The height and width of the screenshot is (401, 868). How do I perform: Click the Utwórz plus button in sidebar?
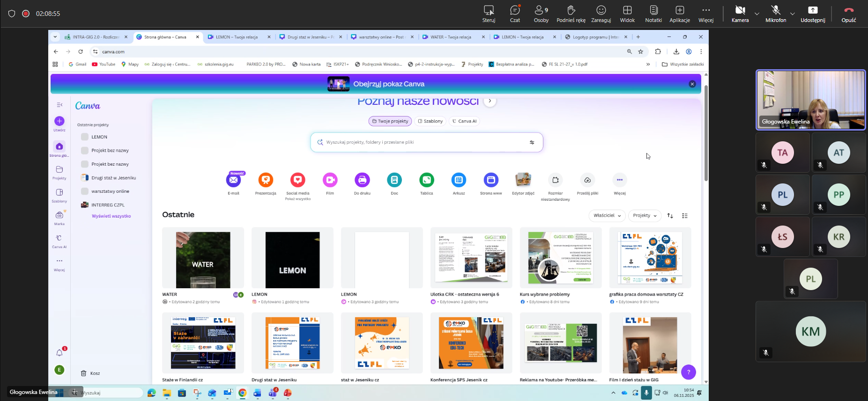59,121
